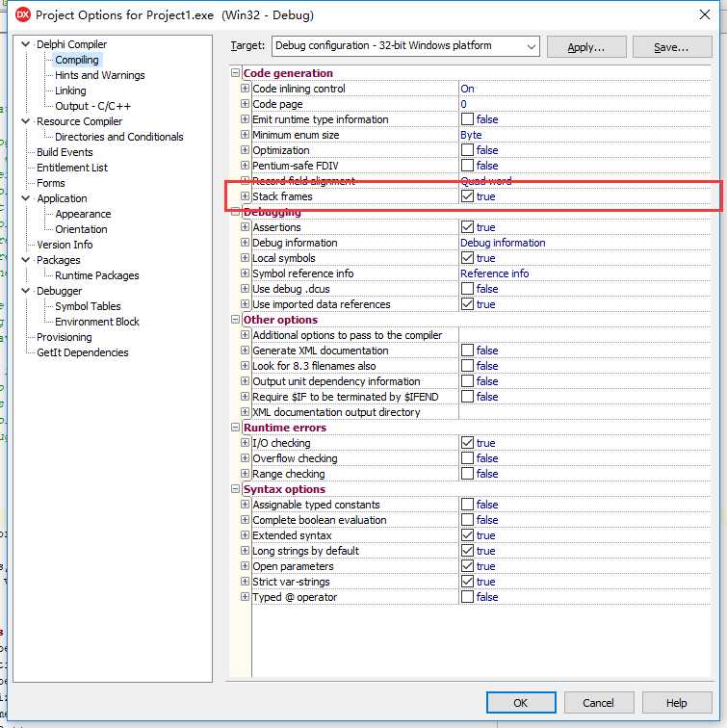The image size is (727, 728).
Task: Expand the Debug information row
Action: click(246, 243)
